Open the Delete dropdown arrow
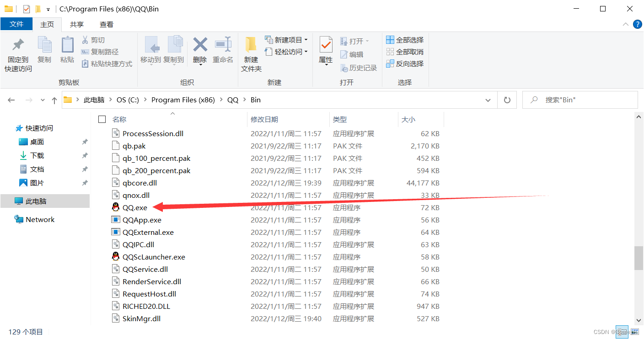Screen dimensions: 644x339 pyautogui.click(x=200, y=65)
